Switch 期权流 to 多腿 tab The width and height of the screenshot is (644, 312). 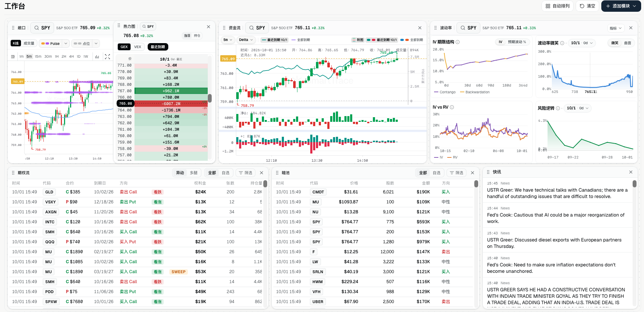(x=194, y=173)
